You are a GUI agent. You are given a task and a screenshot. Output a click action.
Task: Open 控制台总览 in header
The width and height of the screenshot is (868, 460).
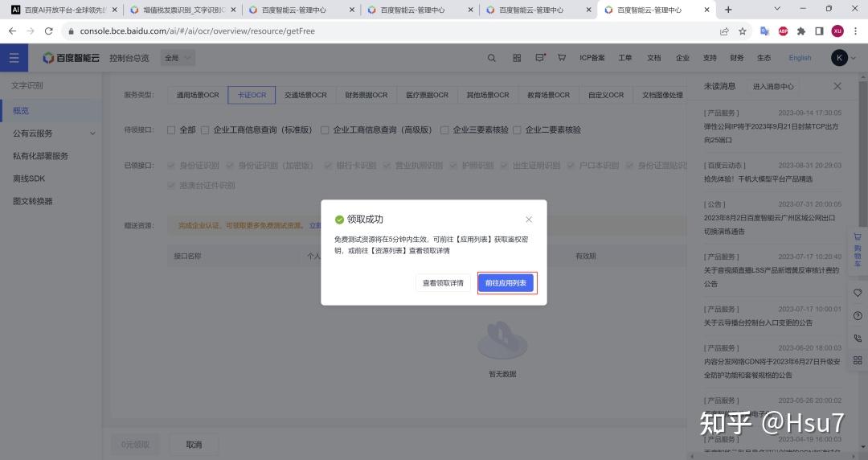coord(129,58)
